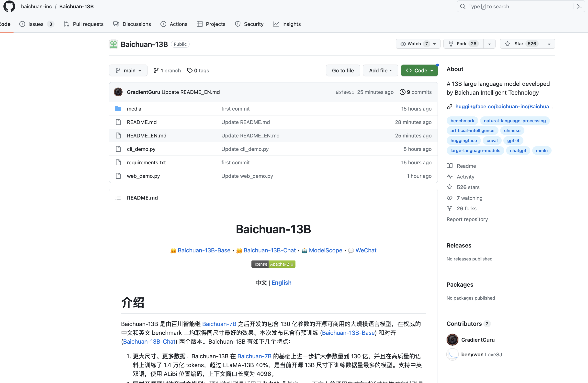Open the Insights tab
Image resolution: width=588 pixels, height=383 pixels.
pos(287,24)
